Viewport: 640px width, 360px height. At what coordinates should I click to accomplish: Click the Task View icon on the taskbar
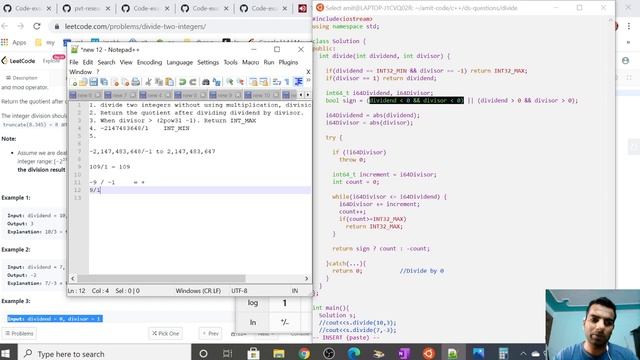(228, 353)
